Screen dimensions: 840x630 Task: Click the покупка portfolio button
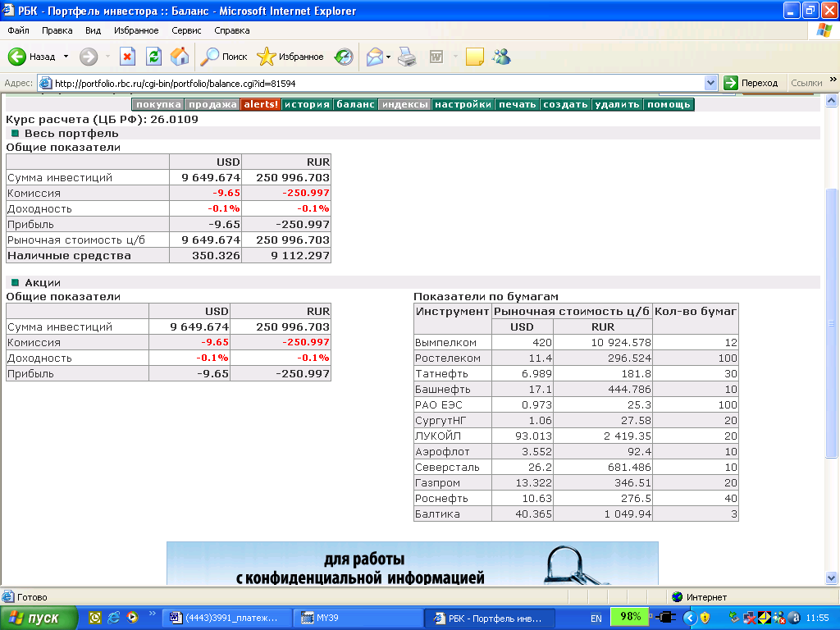coord(158,104)
